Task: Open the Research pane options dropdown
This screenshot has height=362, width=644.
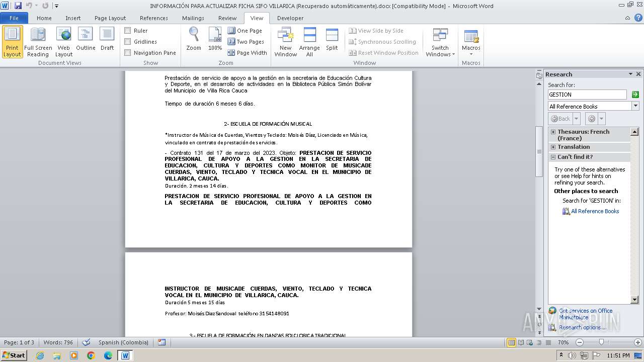Action: (x=630, y=74)
